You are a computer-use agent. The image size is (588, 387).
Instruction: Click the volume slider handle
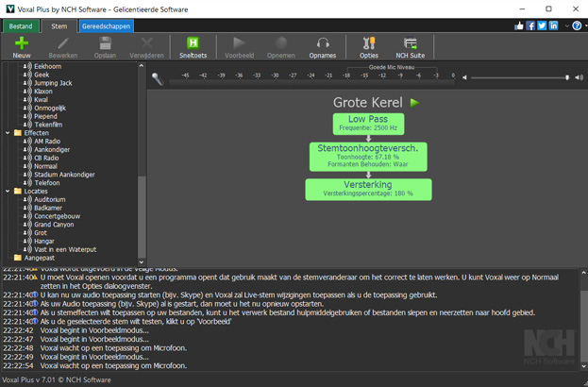pyautogui.click(x=567, y=77)
